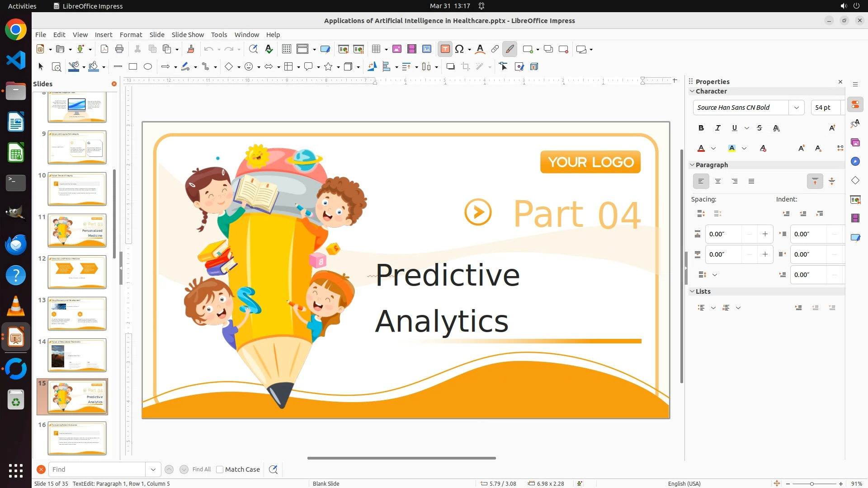The image size is (868, 488).
Task: Collapse the Paragraph section
Action: pyautogui.click(x=692, y=165)
